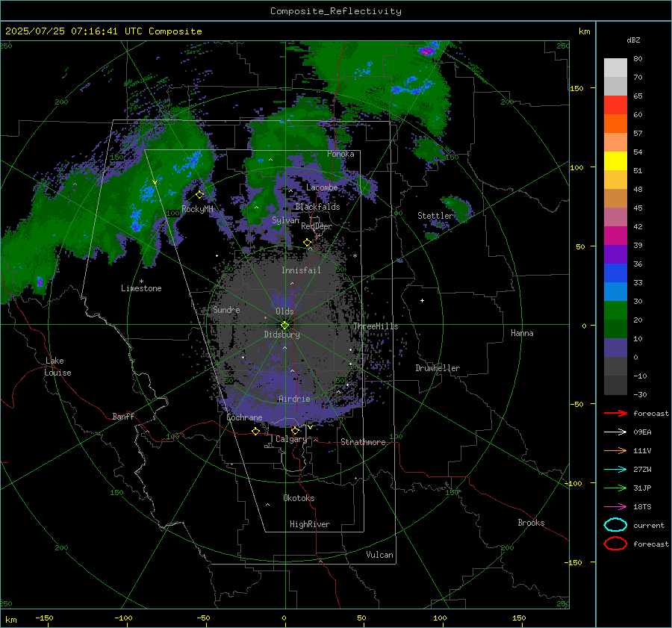Image resolution: width=672 pixels, height=628 pixels.
Task: Pick the magenta dBZ swatch
Action: click(615, 236)
